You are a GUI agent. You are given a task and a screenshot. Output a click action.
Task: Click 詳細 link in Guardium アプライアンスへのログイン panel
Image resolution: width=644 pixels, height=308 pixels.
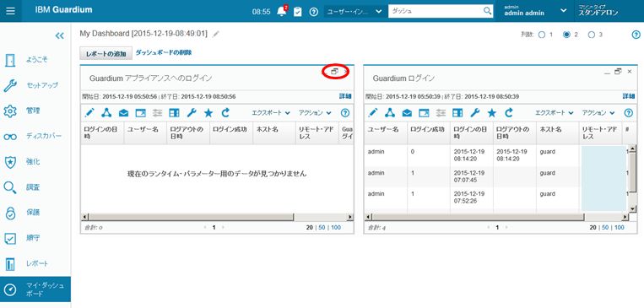[x=345, y=96]
